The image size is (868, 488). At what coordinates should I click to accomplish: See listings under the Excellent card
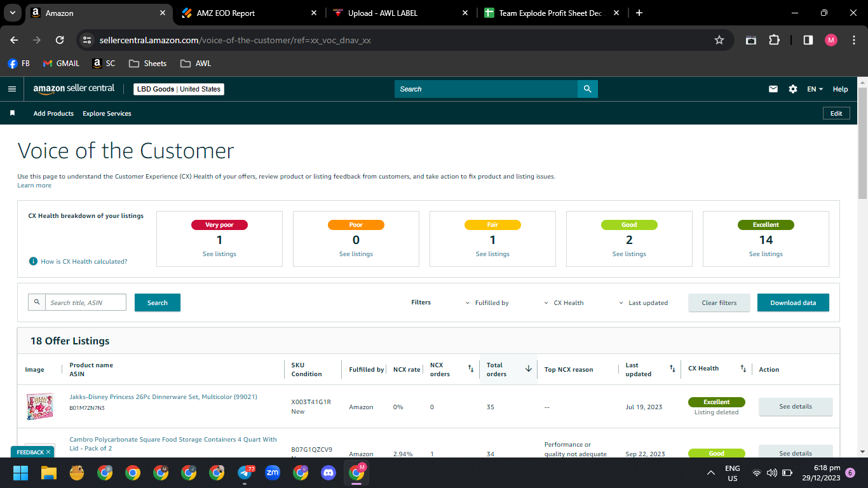766,254
